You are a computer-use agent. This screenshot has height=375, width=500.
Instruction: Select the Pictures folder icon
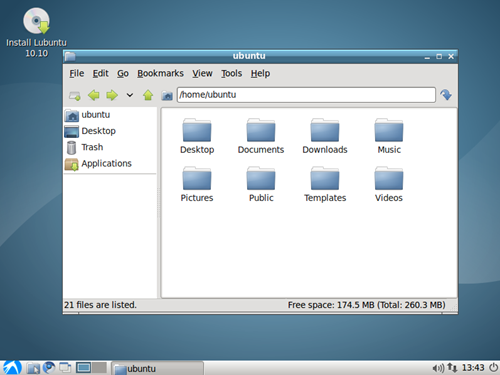pyautogui.click(x=197, y=184)
